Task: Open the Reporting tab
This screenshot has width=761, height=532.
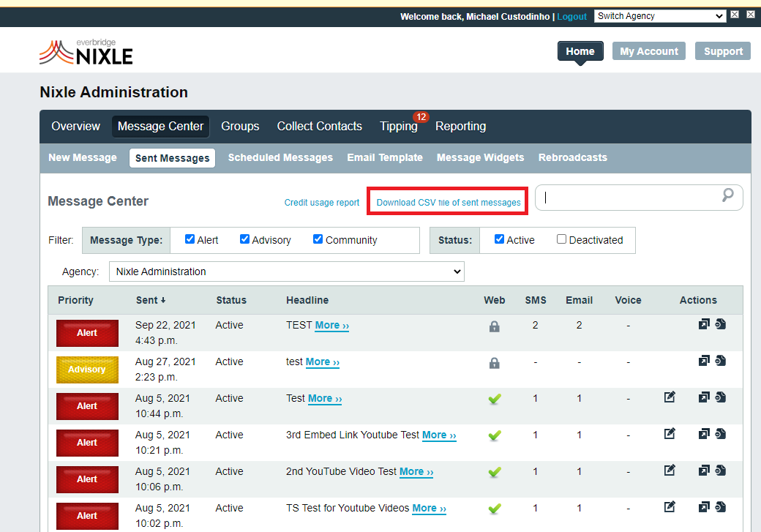Action: click(460, 126)
